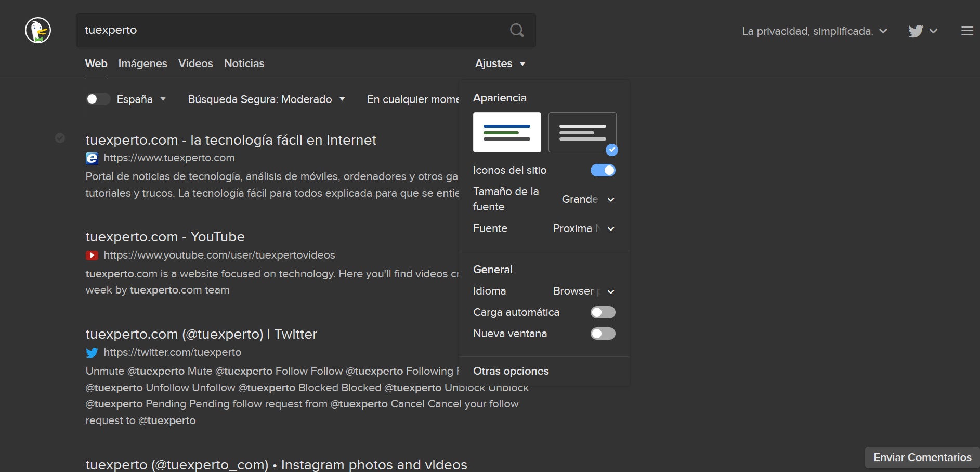This screenshot has width=980, height=472.
Task: Toggle the España region switch
Action: pyautogui.click(x=98, y=99)
